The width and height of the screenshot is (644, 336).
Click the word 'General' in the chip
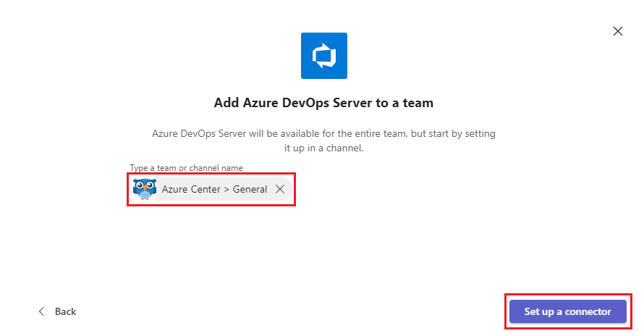250,190
